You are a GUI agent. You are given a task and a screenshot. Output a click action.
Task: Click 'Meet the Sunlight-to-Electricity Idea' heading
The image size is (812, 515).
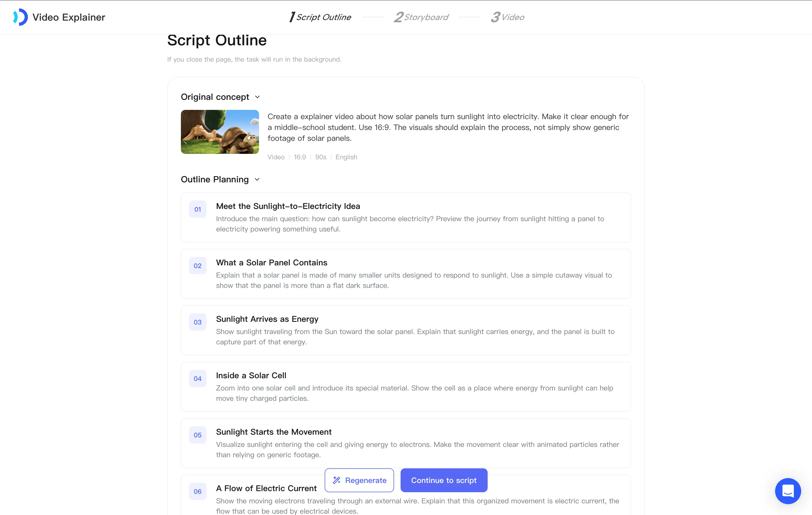(x=288, y=206)
